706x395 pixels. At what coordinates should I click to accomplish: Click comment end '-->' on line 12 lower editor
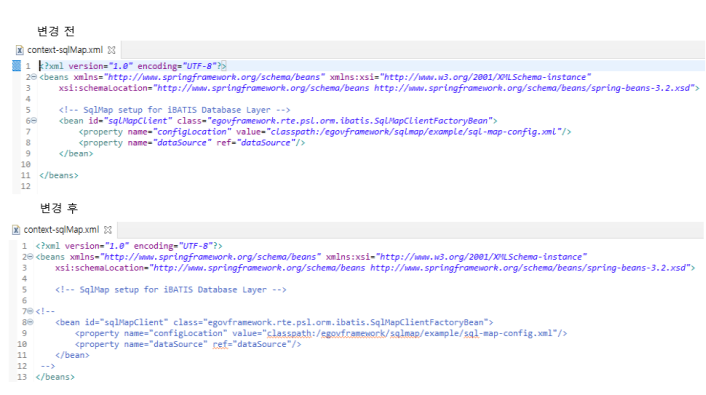coord(47,366)
